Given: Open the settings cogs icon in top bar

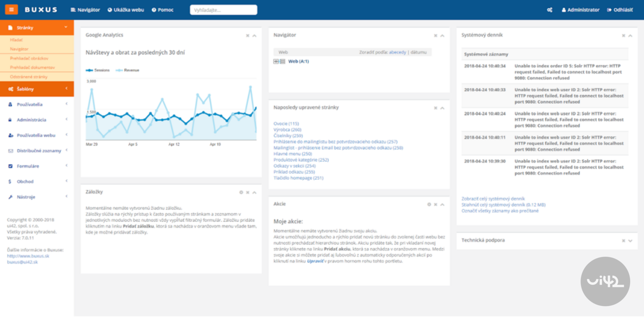Looking at the screenshot, I should point(550,10).
